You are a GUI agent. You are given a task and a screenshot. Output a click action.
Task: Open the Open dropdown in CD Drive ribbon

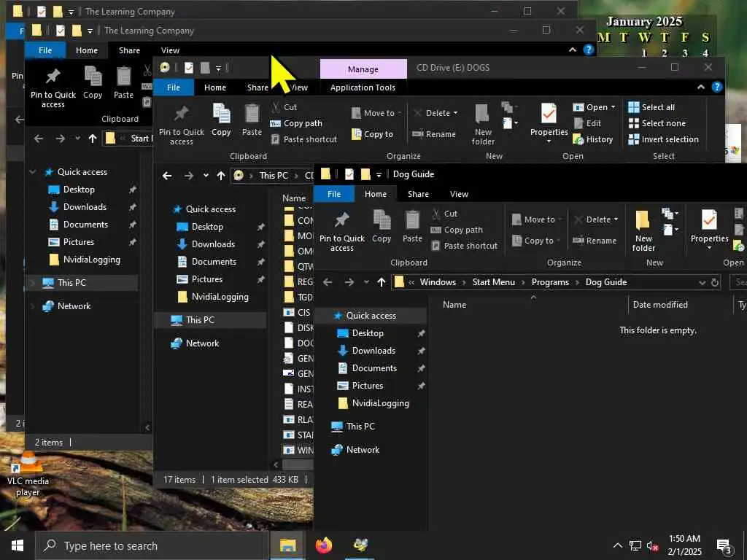click(x=613, y=108)
